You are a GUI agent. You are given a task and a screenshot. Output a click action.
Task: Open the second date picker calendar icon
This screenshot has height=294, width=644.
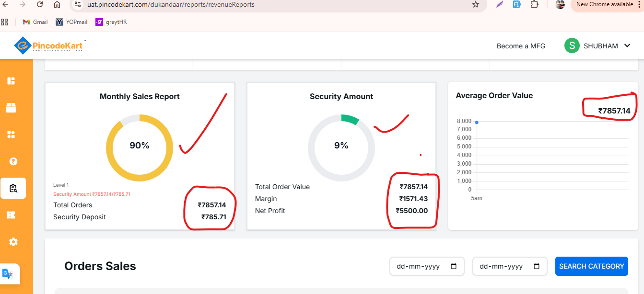(537, 266)
